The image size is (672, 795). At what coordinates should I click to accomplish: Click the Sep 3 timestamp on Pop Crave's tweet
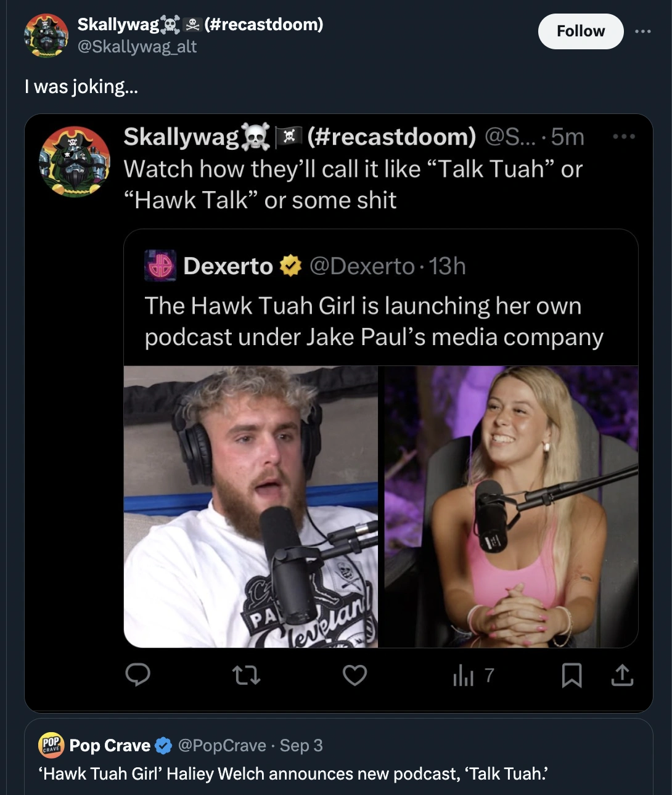coord(301,745)
